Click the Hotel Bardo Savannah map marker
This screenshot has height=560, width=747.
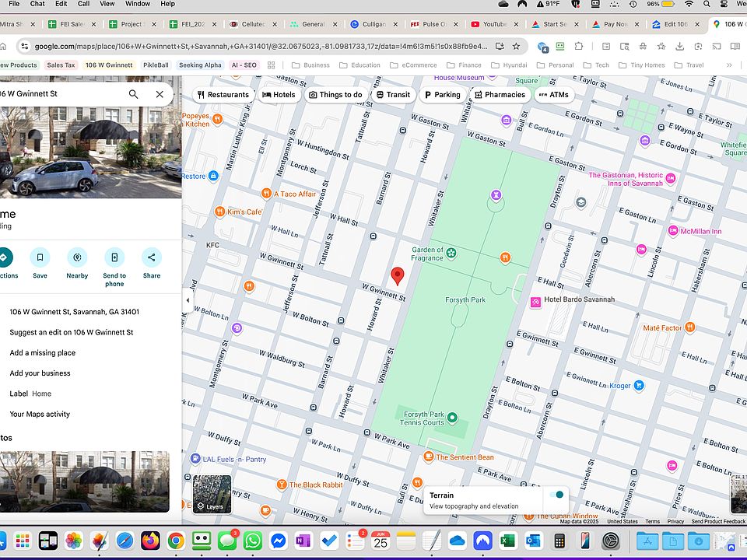536,302
